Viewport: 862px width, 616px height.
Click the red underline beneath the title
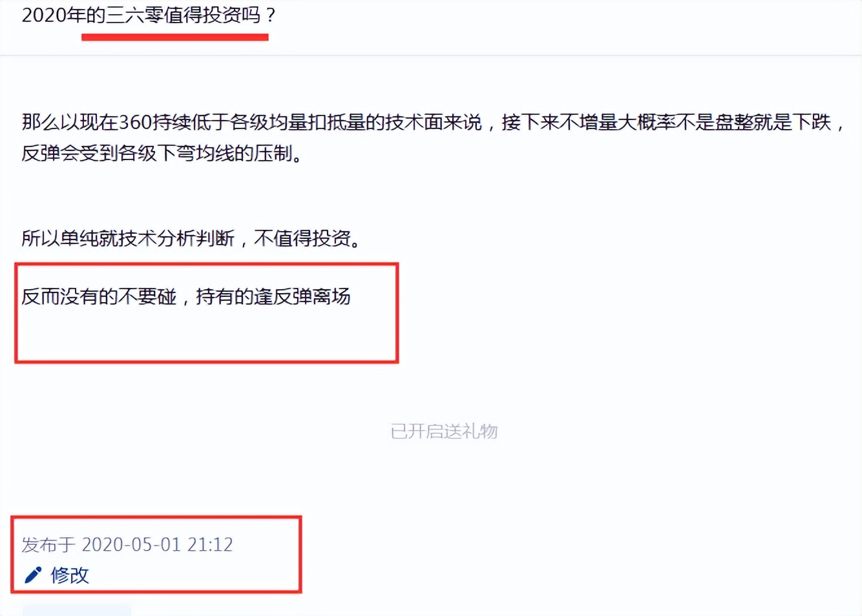175,37
